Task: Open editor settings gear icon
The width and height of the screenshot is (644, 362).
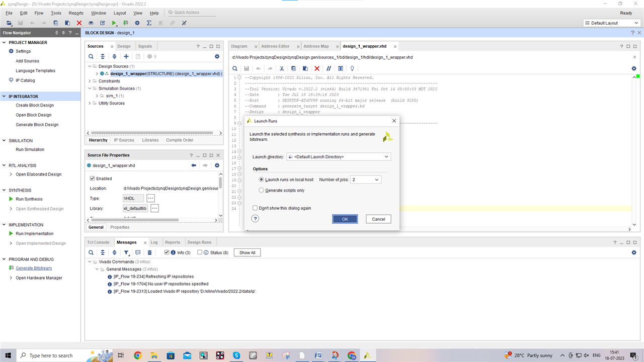Action: pos(634,68)
